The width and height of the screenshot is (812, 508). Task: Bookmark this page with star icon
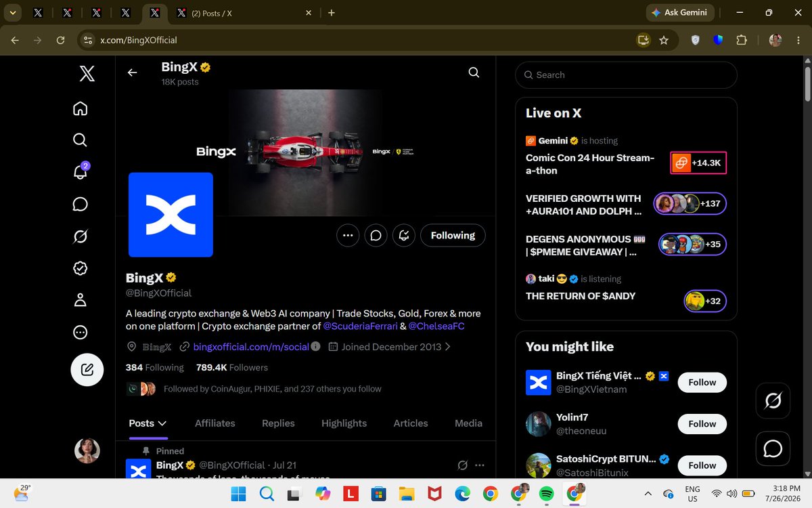[664, 41]
